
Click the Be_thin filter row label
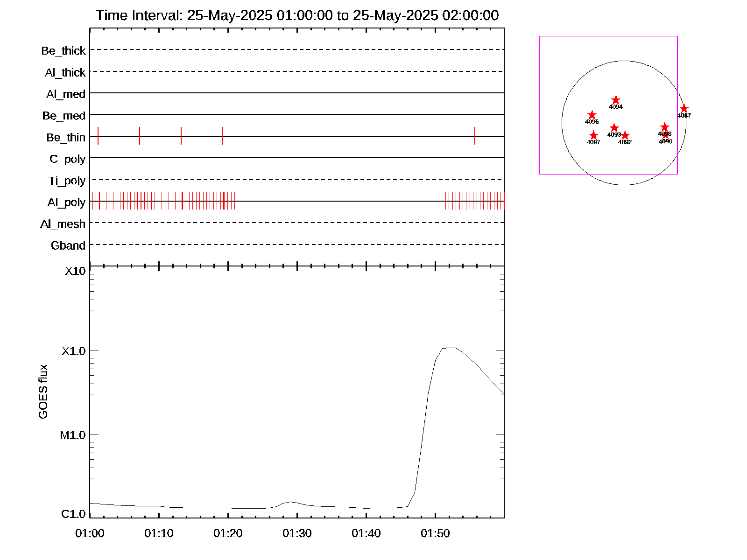[66, 138]
